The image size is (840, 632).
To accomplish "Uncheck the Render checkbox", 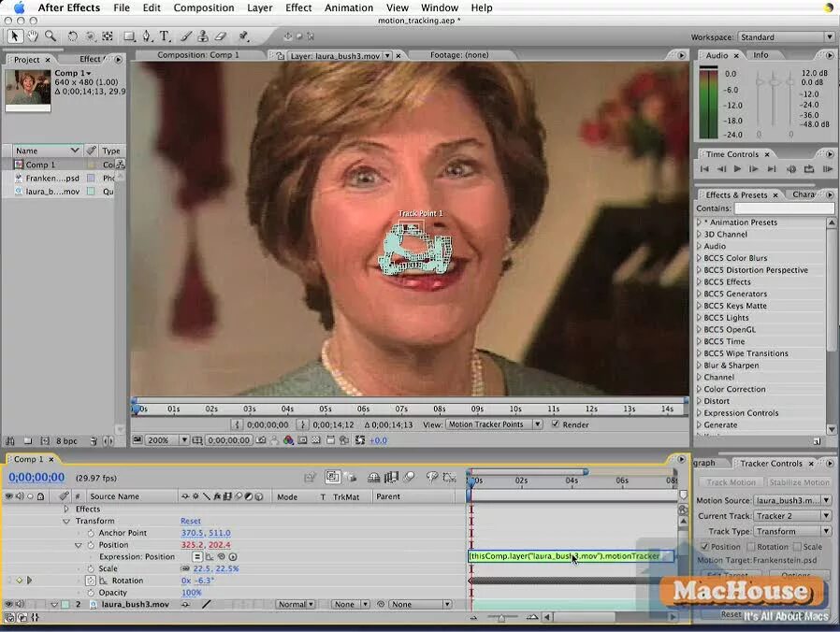I will pos(556,424).
